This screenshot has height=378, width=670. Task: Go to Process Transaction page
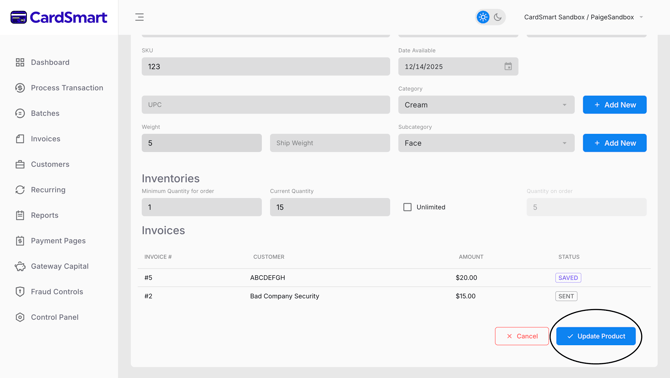point(67,88)
